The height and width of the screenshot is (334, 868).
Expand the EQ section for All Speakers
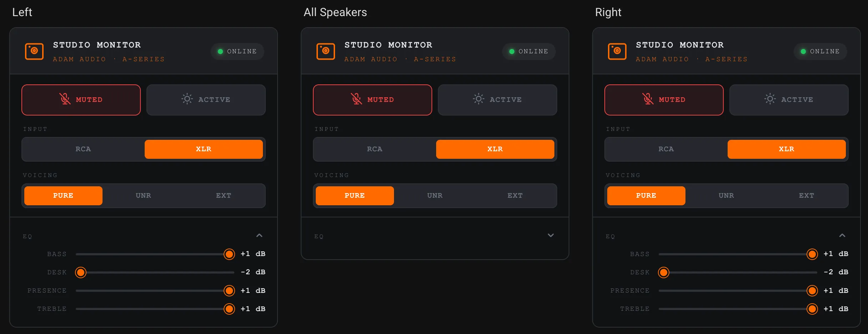pyautogui.click(x=550, y=235)
